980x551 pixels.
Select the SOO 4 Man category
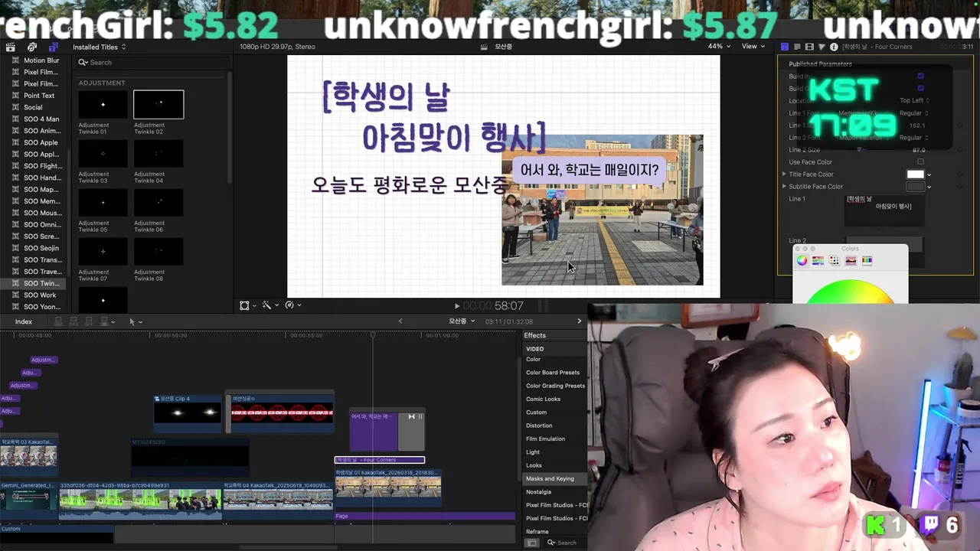[41, 119]
